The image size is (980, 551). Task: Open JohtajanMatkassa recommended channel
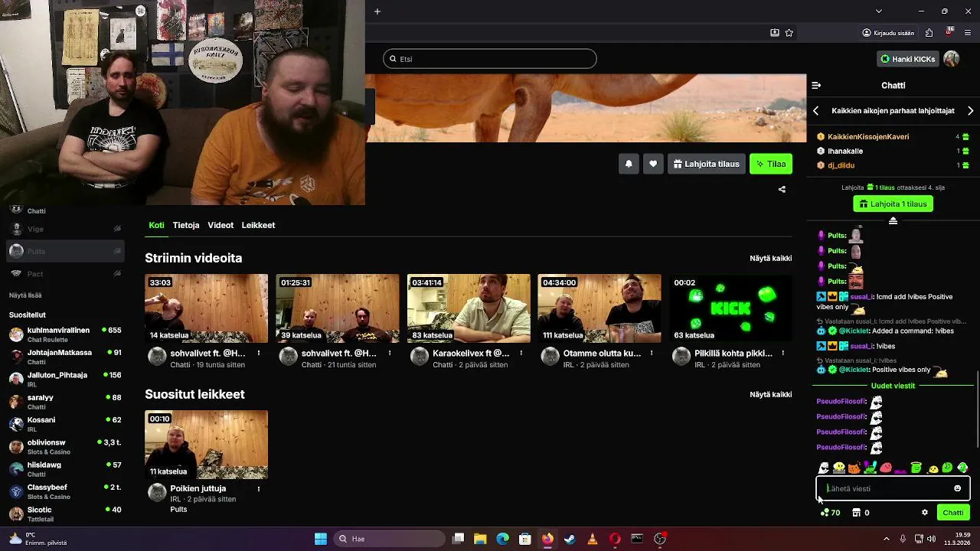coord(66,357)
